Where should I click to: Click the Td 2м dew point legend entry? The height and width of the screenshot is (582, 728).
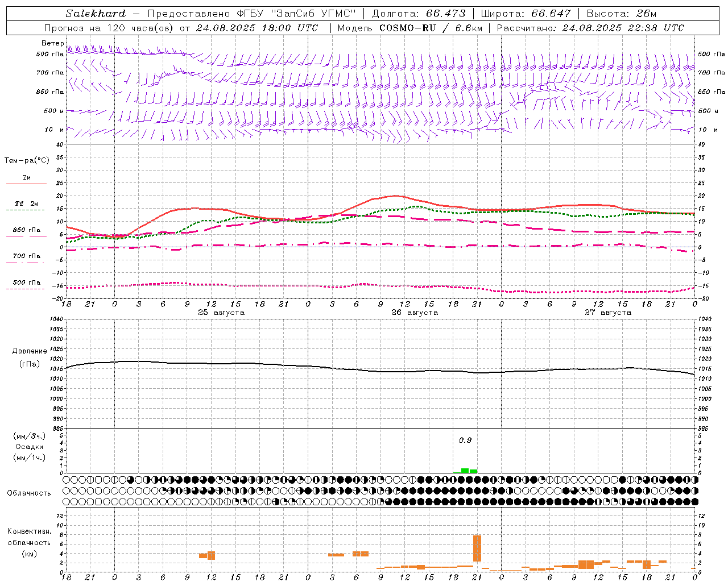tap(26, 203)
